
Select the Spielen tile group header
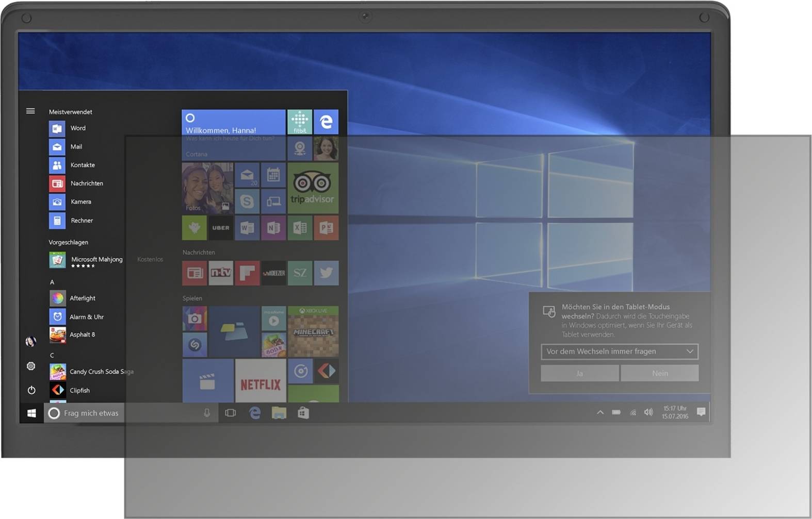coord(192,298)
